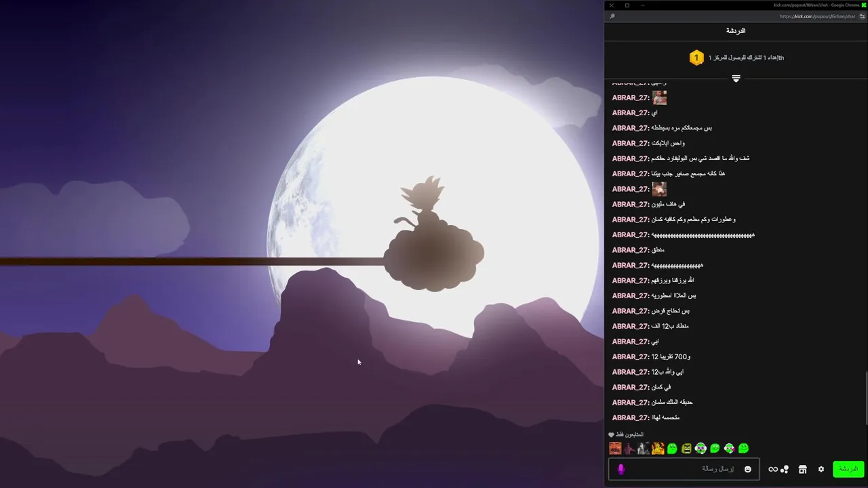868x488 pixels.
Task: Click the gold number 1 hexagon badge
Action: [x=696, y=58]
